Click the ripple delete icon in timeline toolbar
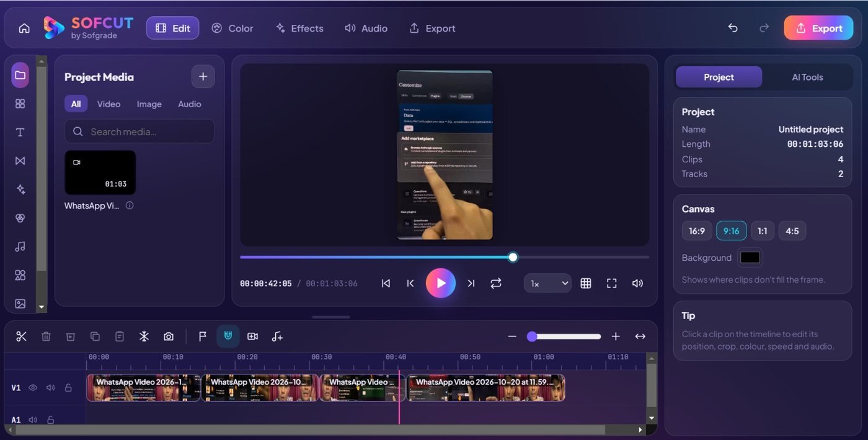This screenshot has height=440, width=868. 70,336
